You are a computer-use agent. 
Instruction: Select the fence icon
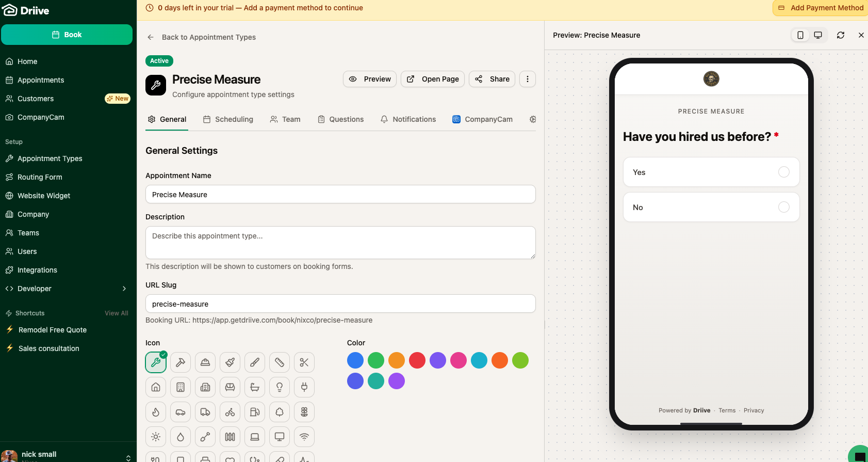tap(230, 437)
